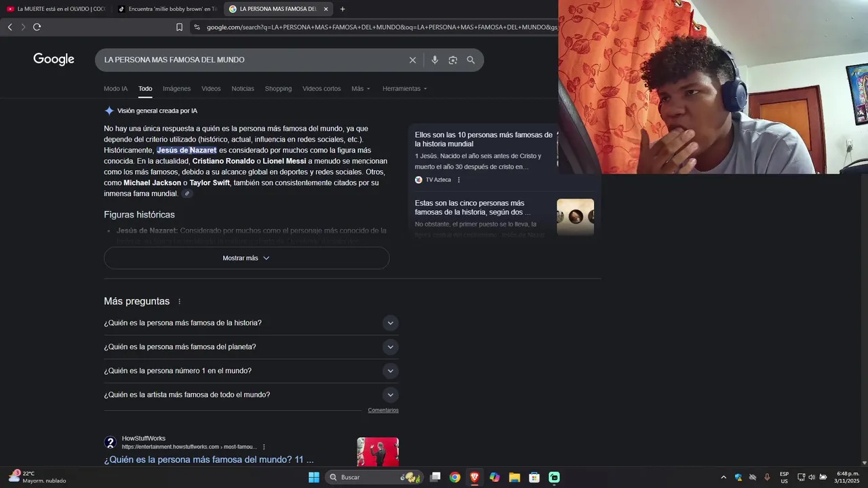
Task: Open File Explorer from the taskbar
Action: (515, 477)
